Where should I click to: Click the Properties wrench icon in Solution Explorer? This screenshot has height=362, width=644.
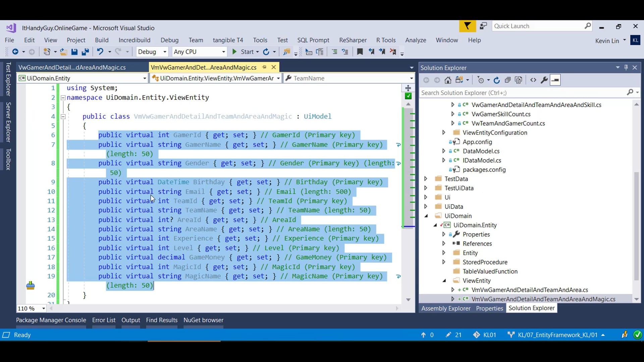coord(544,80)
